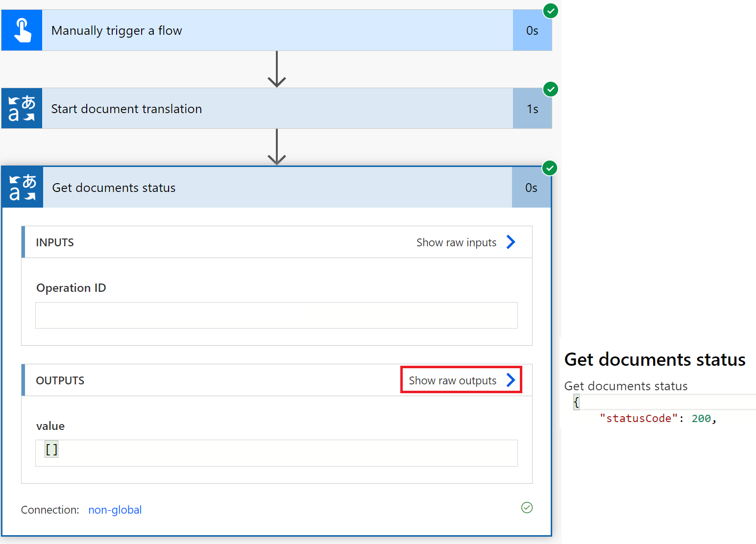Select the Start document translation translator icon
The image size is (756, 544).
(x=22, y=108)
